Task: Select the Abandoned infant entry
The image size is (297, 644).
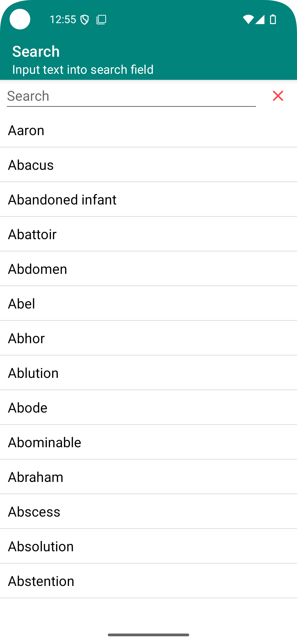Action: 148,200
